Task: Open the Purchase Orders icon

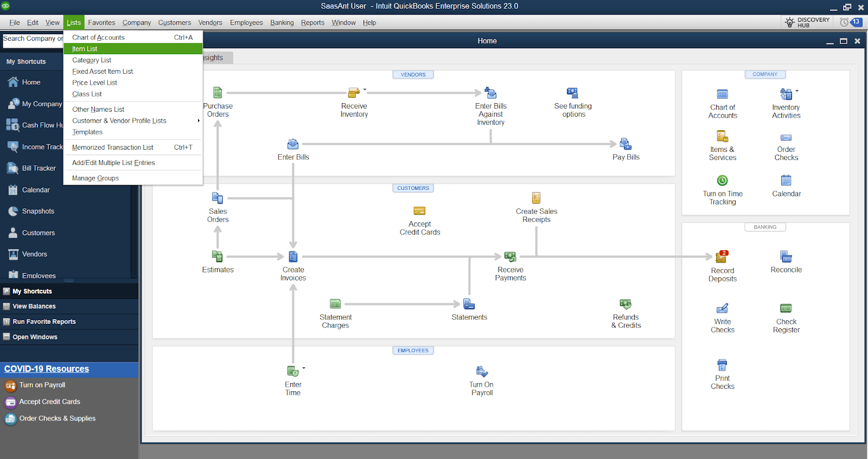Action: 218,93
